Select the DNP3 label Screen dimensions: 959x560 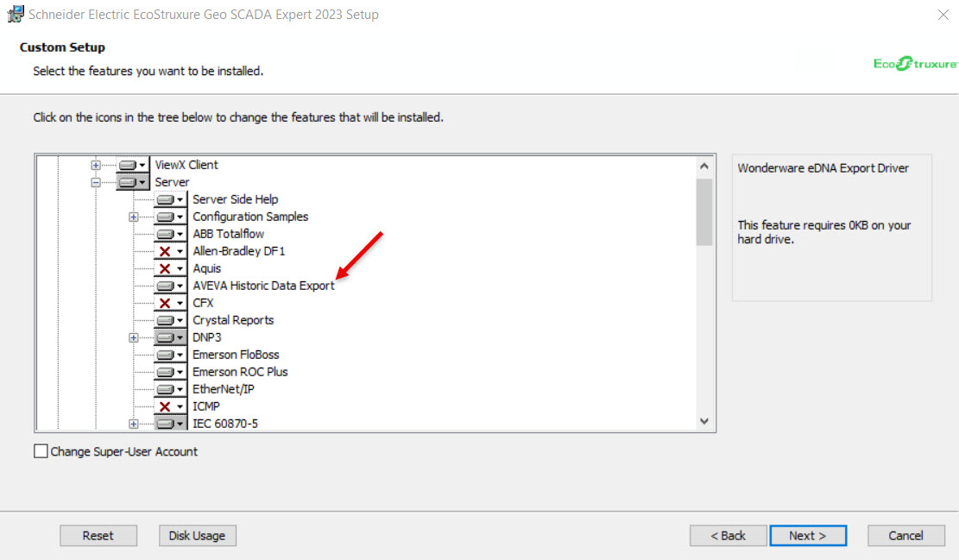click(206, 337)
